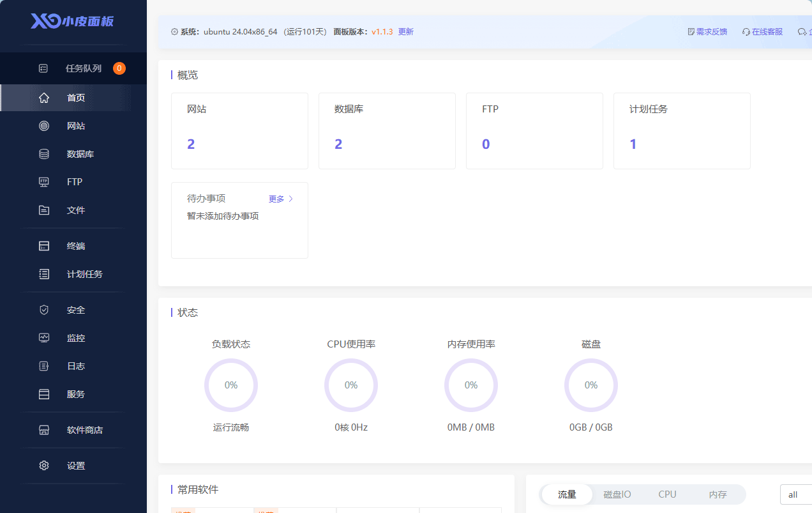The width and height of the screenshot is (812, 513).
Task: Click the version number v1.1.3
Action: pyautogui.click(x=382, y=31)
